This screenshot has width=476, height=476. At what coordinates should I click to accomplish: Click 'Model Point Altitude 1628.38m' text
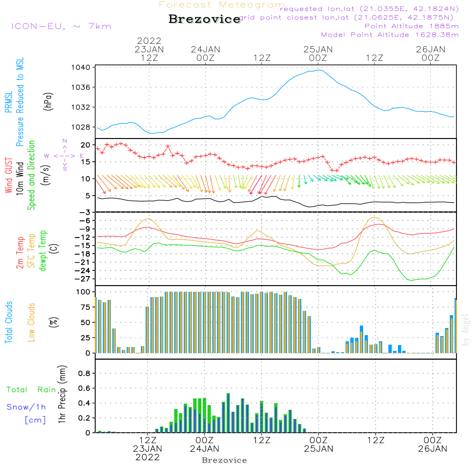(390, 35)
